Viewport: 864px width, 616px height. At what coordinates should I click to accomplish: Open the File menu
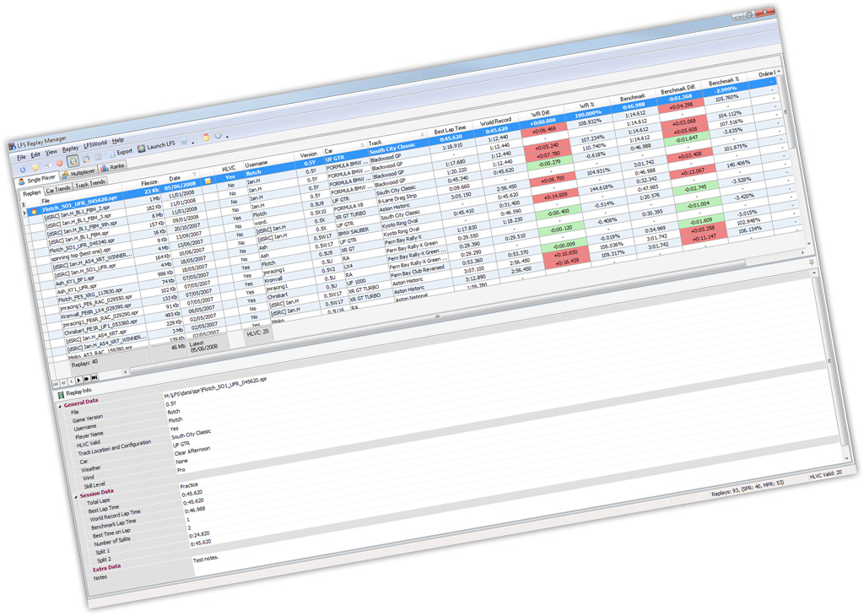click(21, 158)
